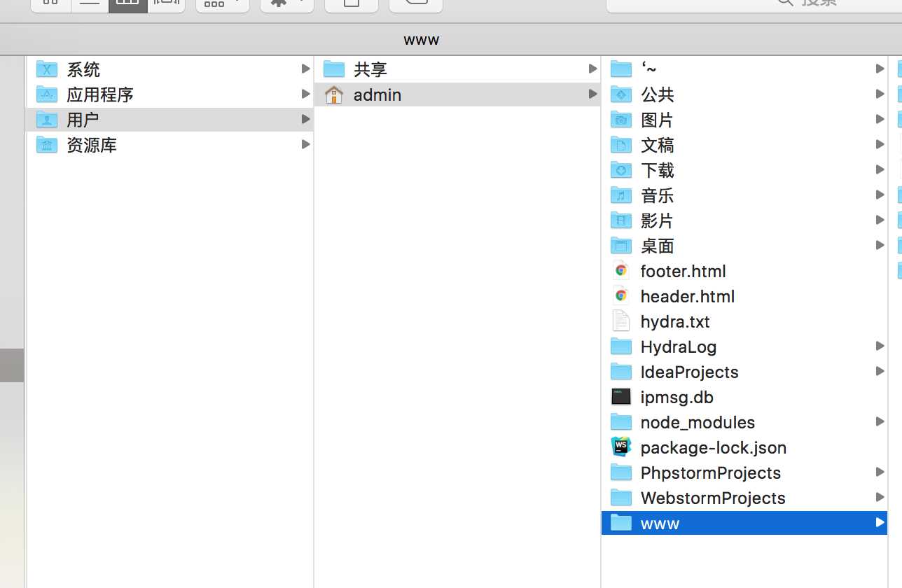
Task: Click the 搜索 search field
Action: 754,6
